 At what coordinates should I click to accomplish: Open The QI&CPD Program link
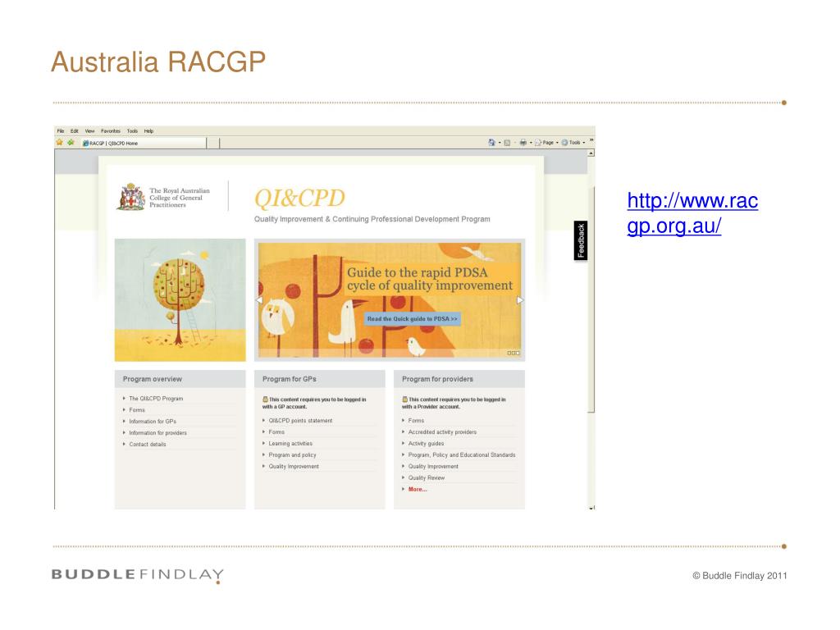(x=156, y=399)
